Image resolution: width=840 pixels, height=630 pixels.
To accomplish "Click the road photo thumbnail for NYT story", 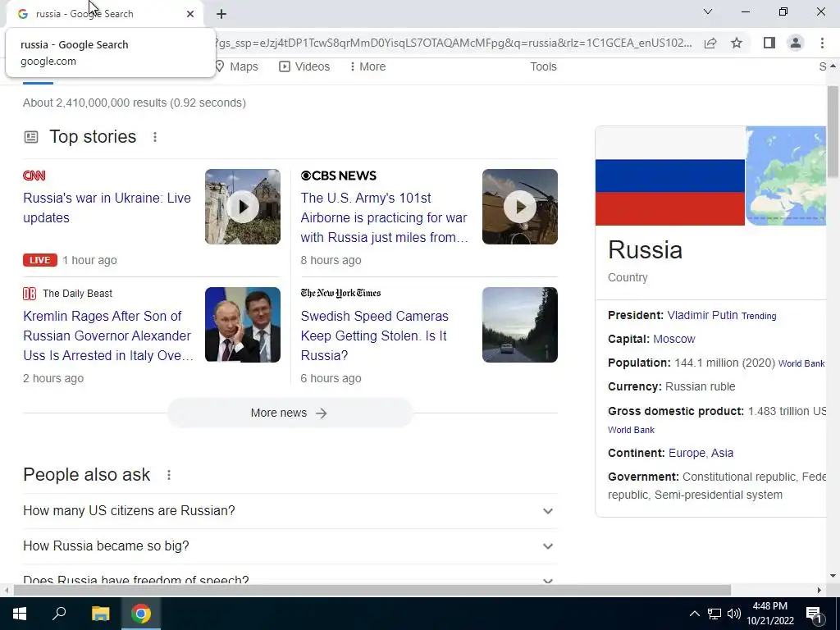I will coord(519,325).
